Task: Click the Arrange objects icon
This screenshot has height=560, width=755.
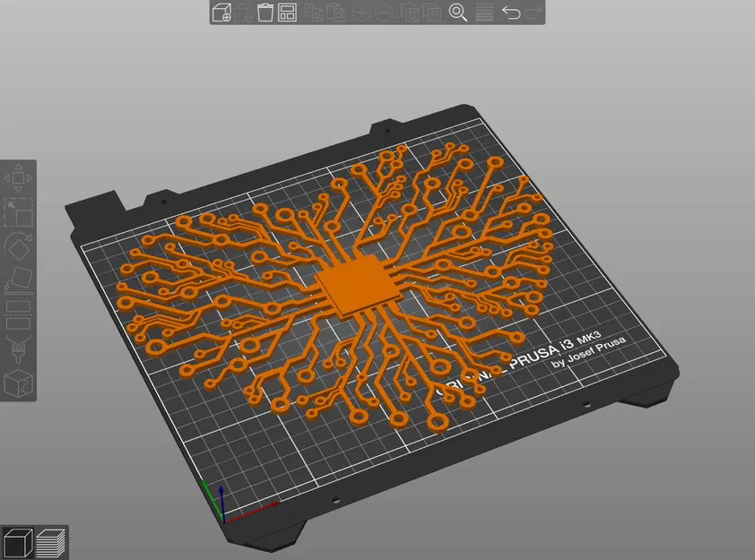Action: (x=287, y=12)
